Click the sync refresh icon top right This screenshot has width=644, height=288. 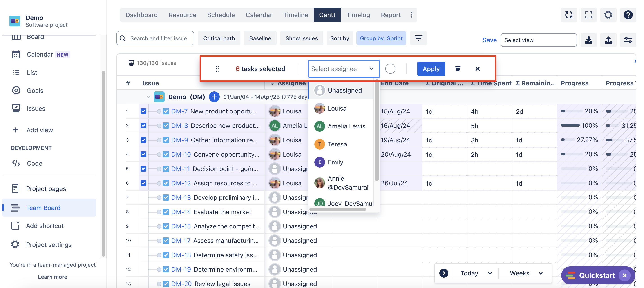tap(568, 15)
